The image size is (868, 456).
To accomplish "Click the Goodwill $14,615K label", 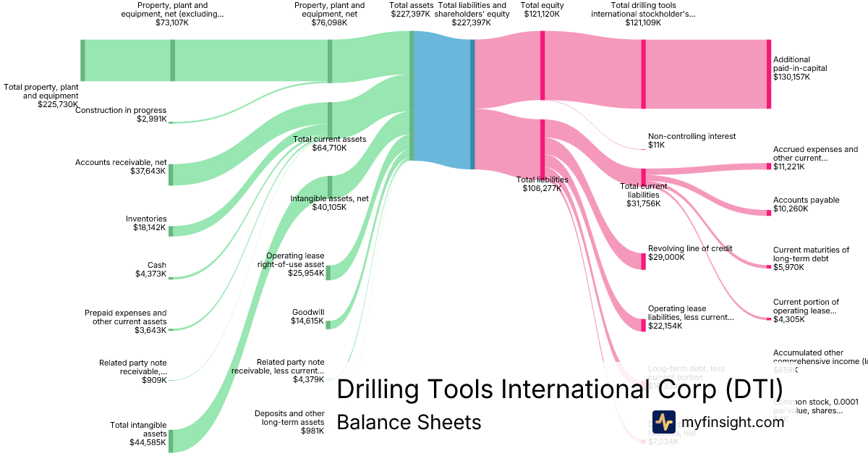I will (307, 316).
